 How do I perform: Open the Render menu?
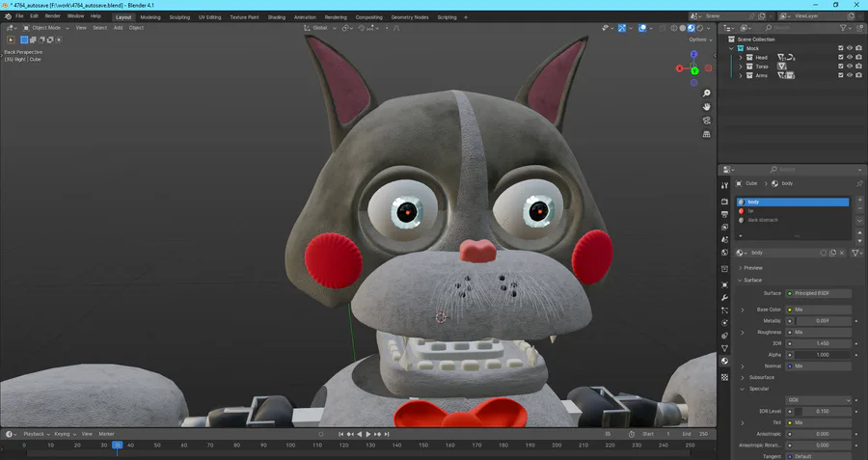click(x=53, y=16)
